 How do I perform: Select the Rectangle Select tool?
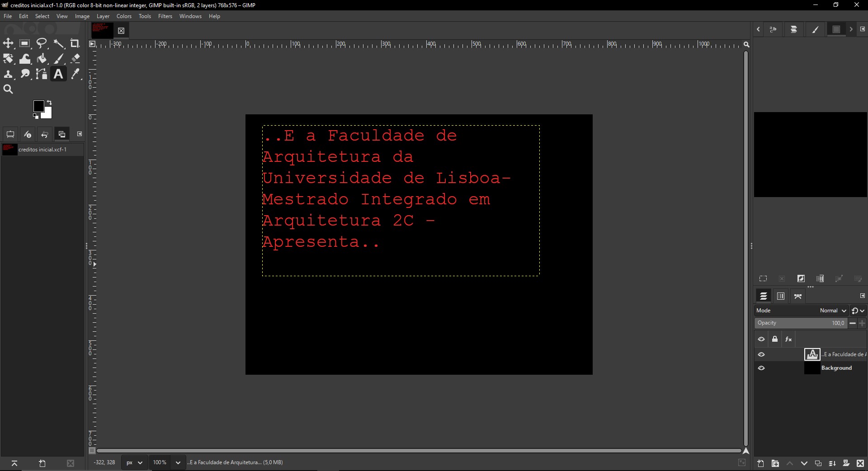click(25, 43)
